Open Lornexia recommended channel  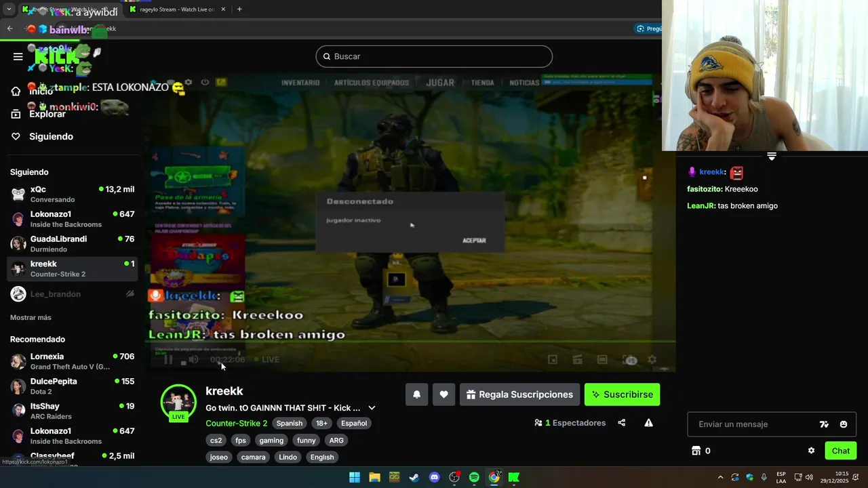tap(72, 361)
